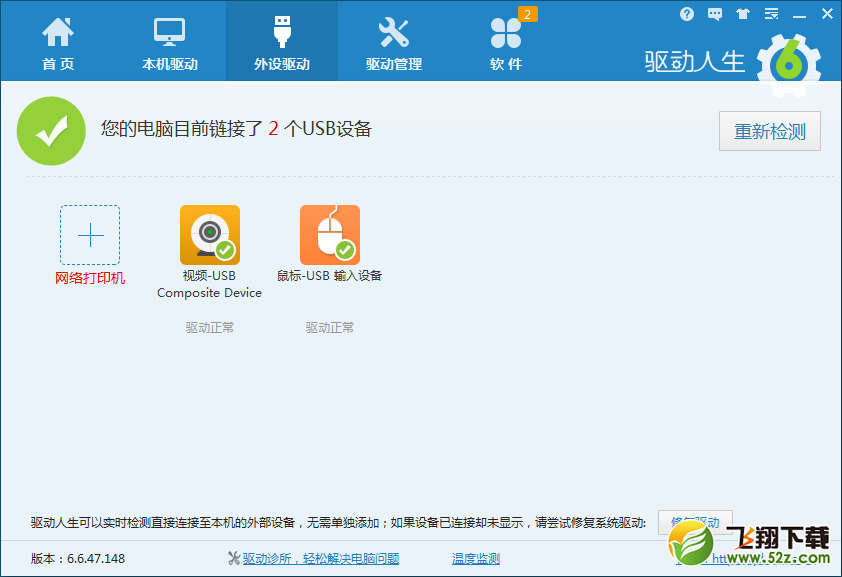Viewport: 842px width, 577px height.
Task: Open the 驱动管理 tab
Action: (394, 42)
